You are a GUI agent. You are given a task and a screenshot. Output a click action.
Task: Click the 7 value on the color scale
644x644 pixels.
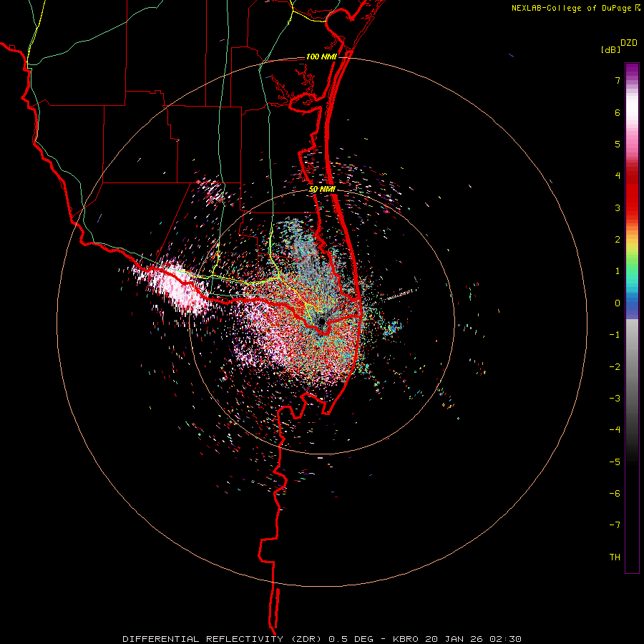tap(618, 80)
